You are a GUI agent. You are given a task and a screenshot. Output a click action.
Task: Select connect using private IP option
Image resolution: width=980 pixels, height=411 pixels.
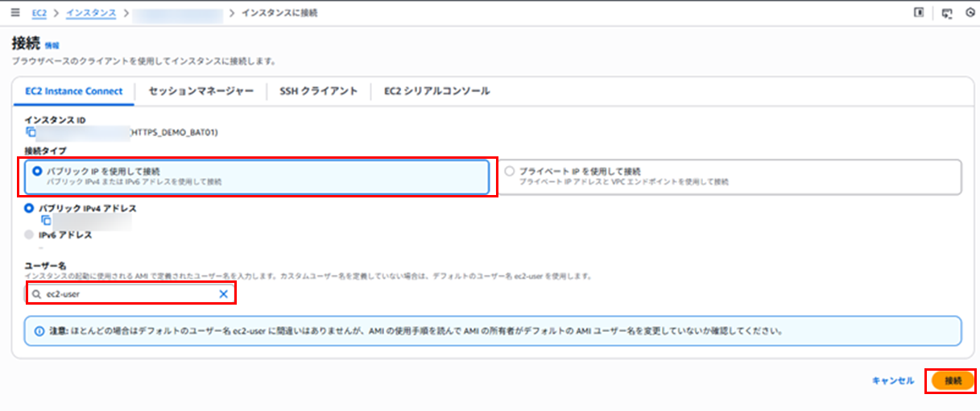point(731,176)
